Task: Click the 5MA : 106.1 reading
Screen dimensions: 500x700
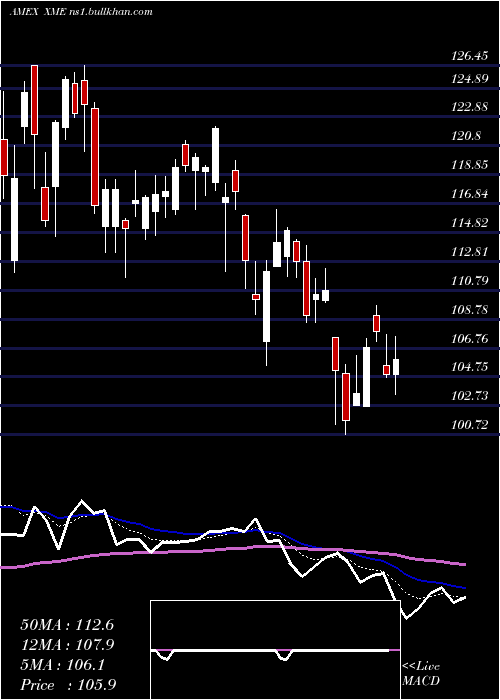Action: click(x=62, y=665)
